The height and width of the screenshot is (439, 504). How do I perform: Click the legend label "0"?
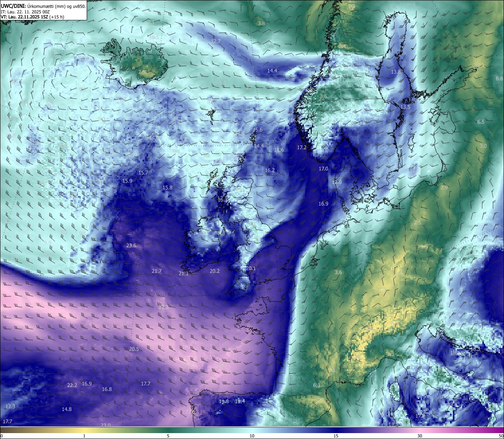[2, 436]
